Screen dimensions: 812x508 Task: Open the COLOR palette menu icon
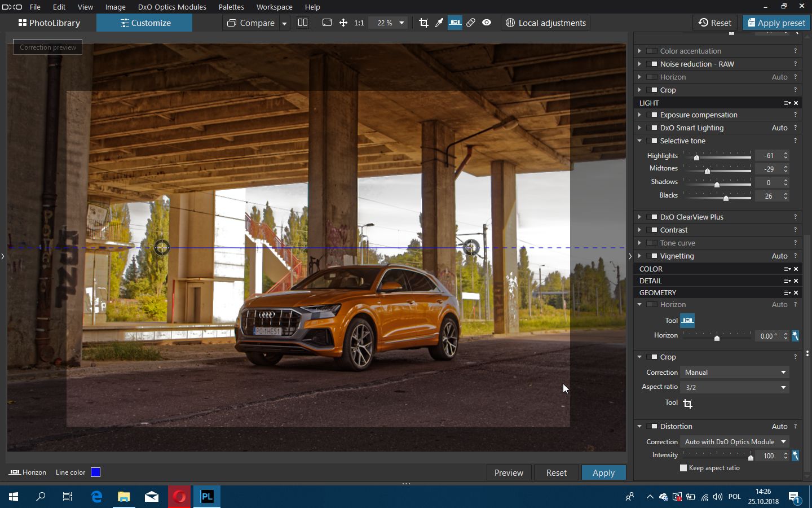[x=787, y=269]
